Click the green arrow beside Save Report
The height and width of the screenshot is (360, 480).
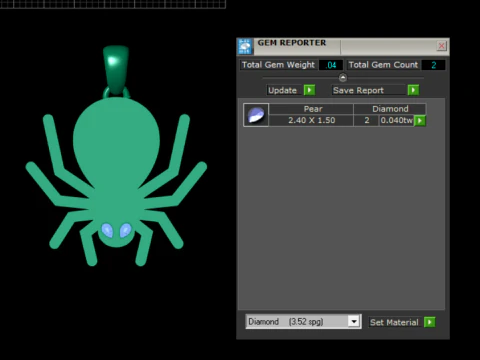[x=413, y=90]
